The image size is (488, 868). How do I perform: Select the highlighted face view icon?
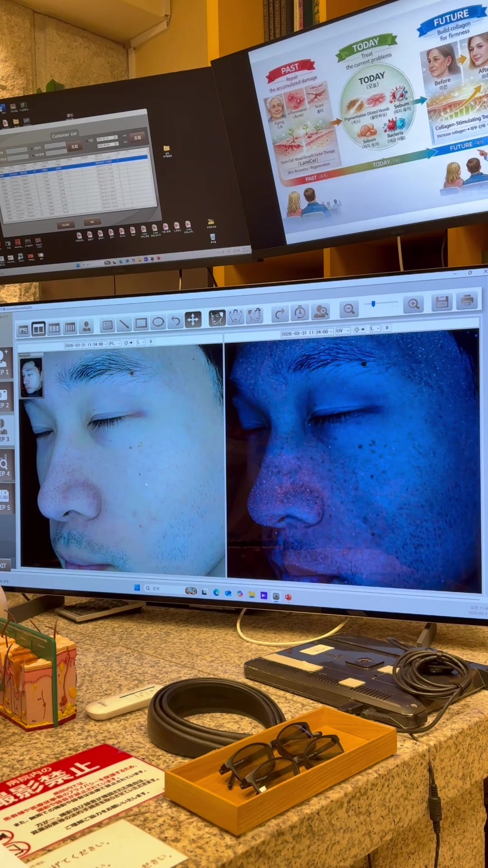pos(217,318)
